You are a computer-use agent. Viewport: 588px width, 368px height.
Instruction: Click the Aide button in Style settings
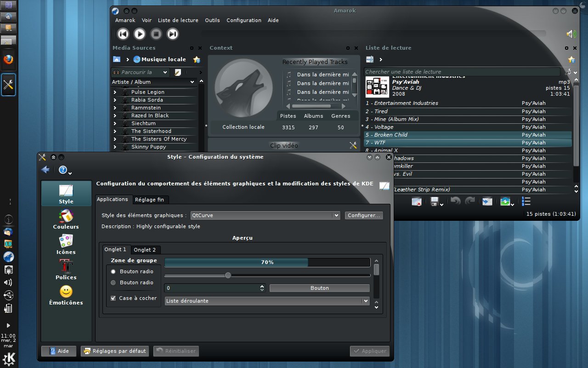click(59, 351)
